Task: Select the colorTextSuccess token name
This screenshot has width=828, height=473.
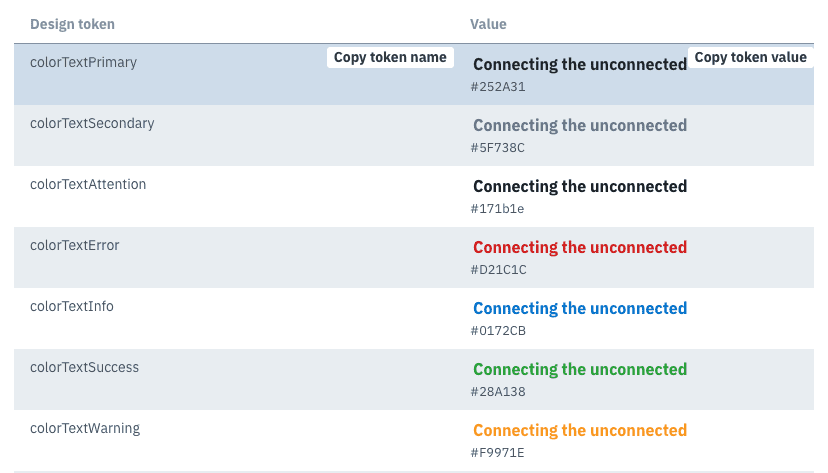Action: 85,367
